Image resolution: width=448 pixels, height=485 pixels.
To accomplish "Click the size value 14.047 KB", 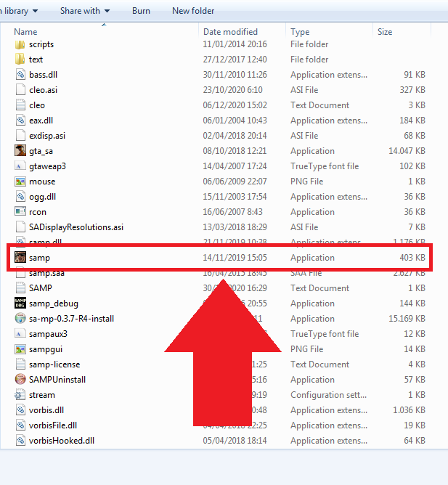I will coord(407,150).
